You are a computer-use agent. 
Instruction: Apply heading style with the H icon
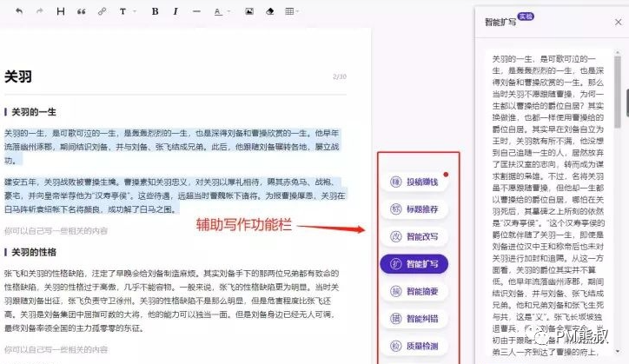coord(61,11)
